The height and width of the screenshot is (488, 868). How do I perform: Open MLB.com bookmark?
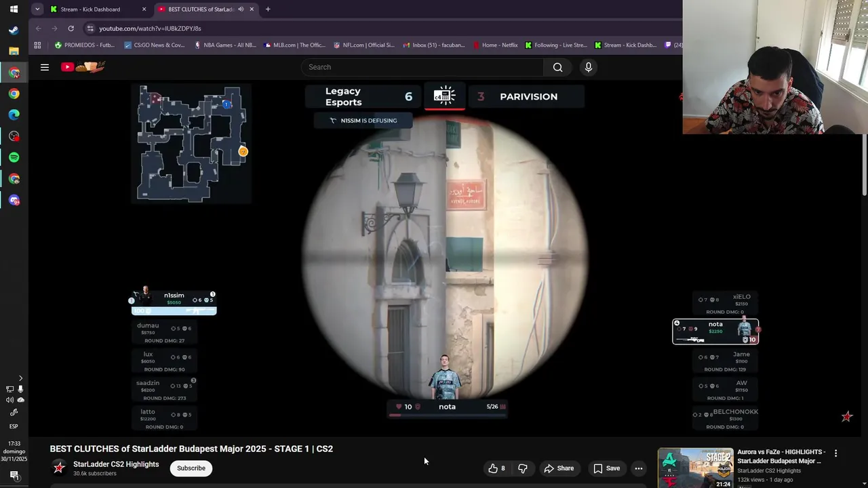[x=295, y=45]
